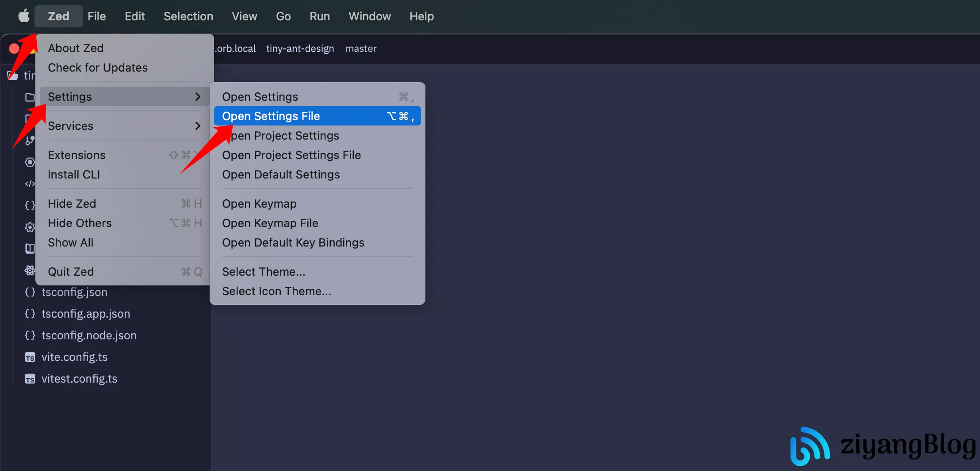The width and height of the screenshot is (980, 471).
Task: Expand the Settings submenu arrow
Action: point(197,97)
